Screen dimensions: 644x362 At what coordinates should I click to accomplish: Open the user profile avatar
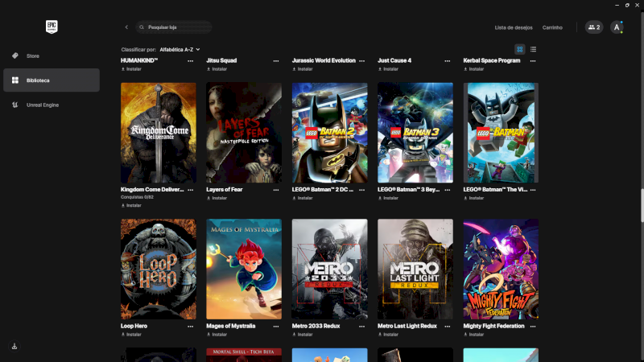pos(617,27)
